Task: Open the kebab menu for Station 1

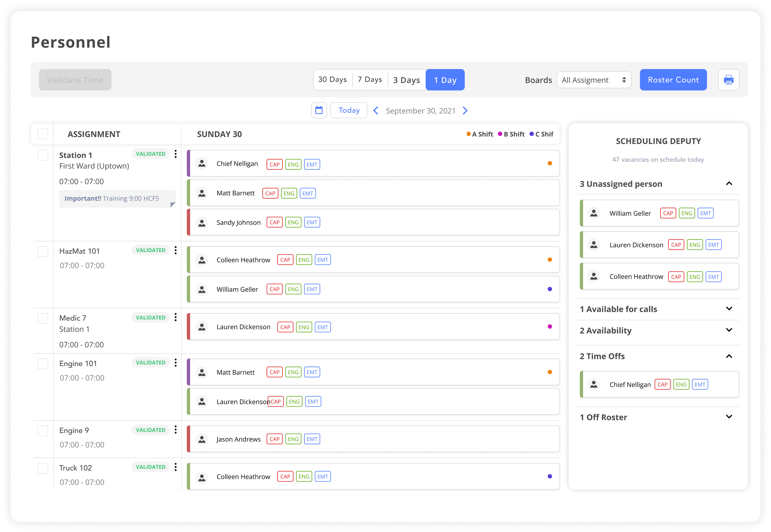Action: pyautogui.click(x=176, y=154)
